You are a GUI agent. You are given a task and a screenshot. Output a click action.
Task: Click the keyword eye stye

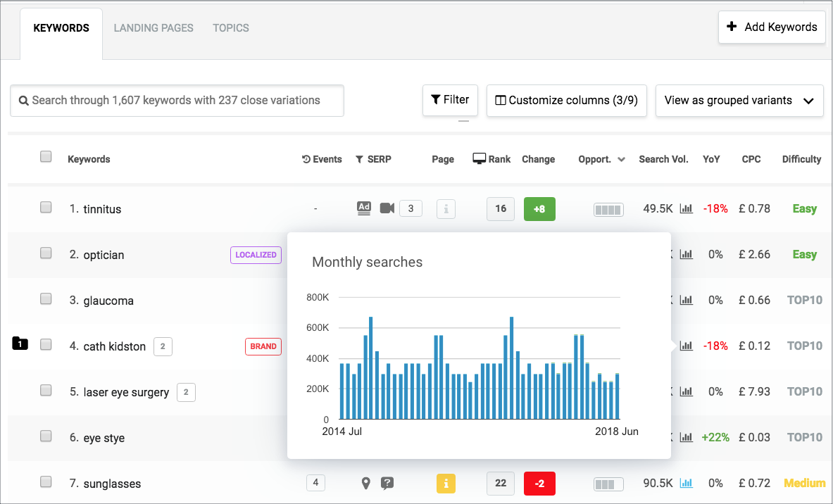click(104, 438)
